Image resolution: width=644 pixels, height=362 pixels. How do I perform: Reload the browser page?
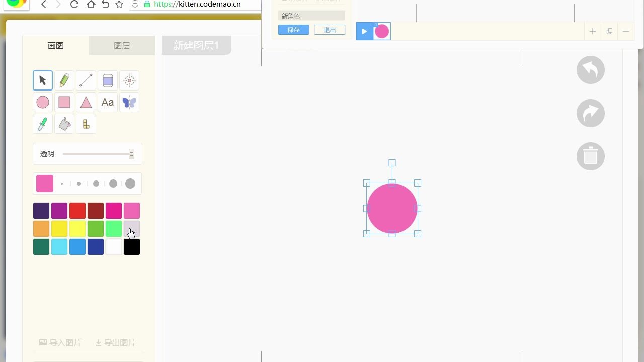point(74,4)
